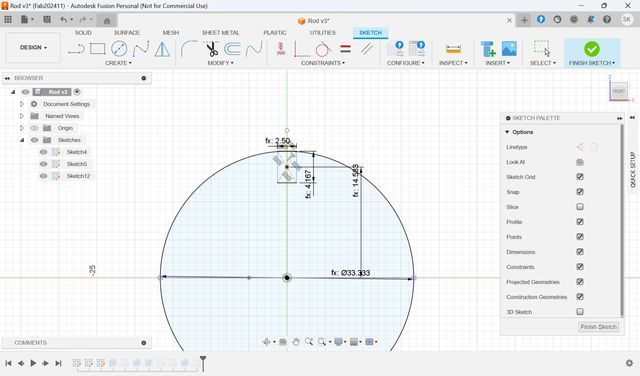Click the green FINISH SKETCH checkmark
This screenshot has height=376, width=640.
point(591,49)
